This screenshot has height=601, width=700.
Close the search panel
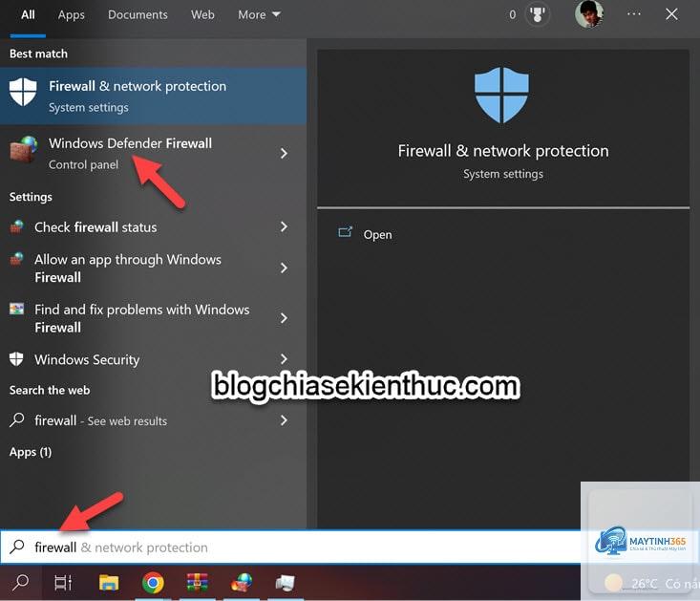(x=671, y=14)
